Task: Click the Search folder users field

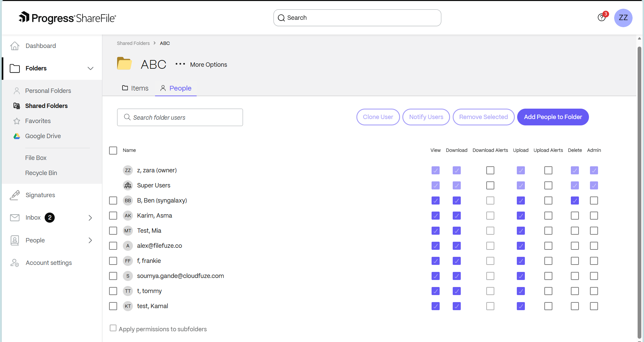Action: (180, 117)
